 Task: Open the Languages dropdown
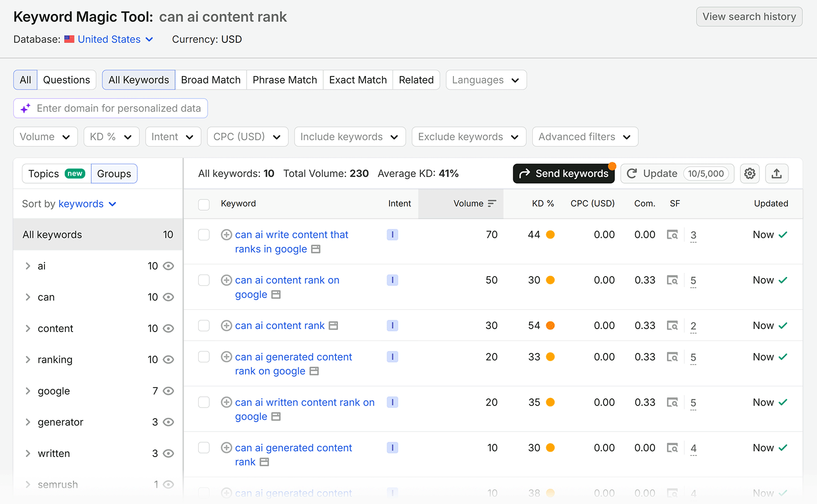[486, 80]
